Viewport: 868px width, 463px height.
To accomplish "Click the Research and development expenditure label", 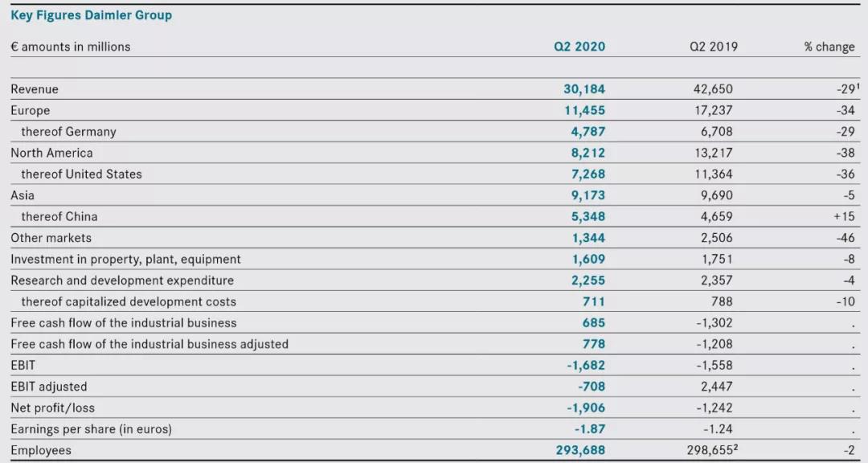I will (122, 281).
